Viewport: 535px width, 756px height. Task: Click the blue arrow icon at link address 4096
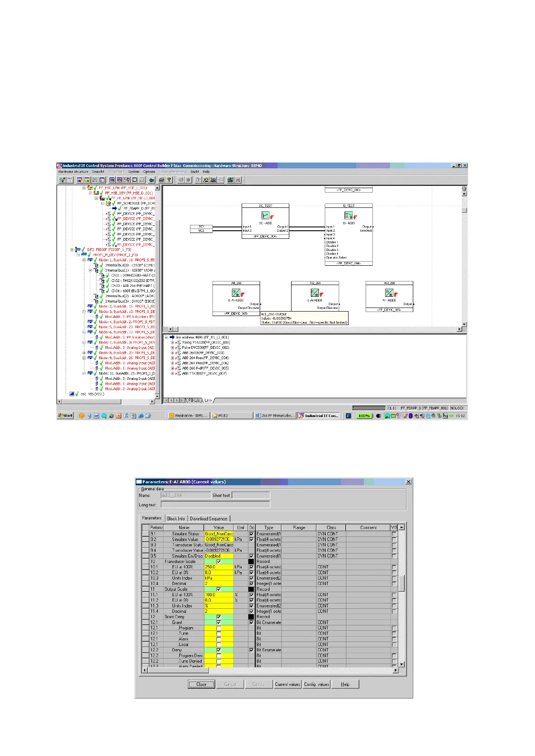172,337
